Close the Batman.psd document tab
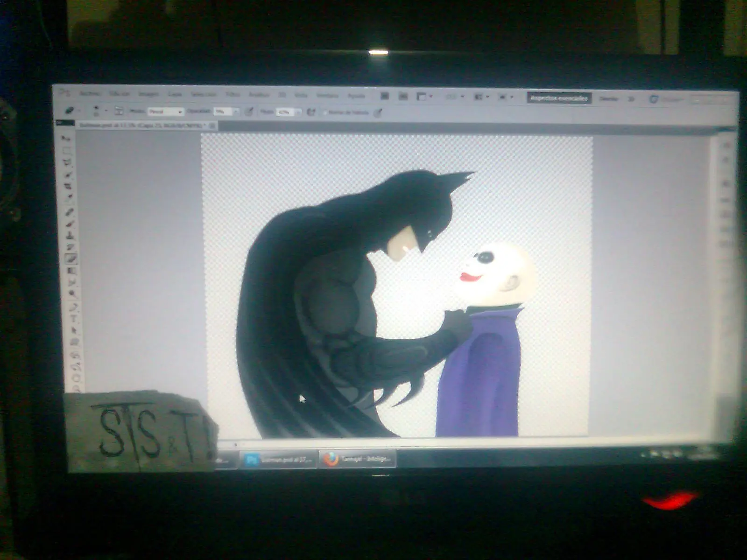 pyautogui.click(x=212, y=126)
